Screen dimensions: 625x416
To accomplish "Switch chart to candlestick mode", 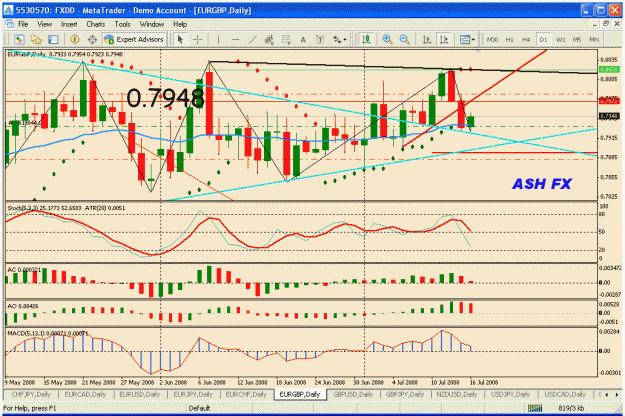I will (x=366, y=39).
